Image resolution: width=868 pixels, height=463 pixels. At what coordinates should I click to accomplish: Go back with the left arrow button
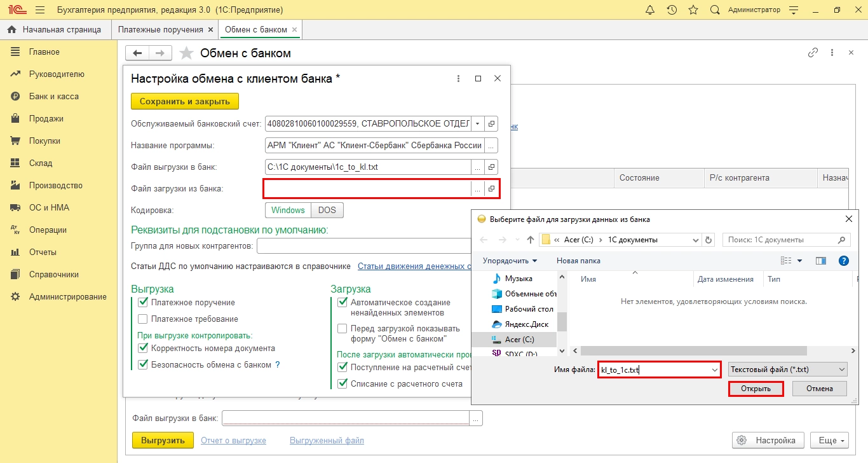coord(137,53)
